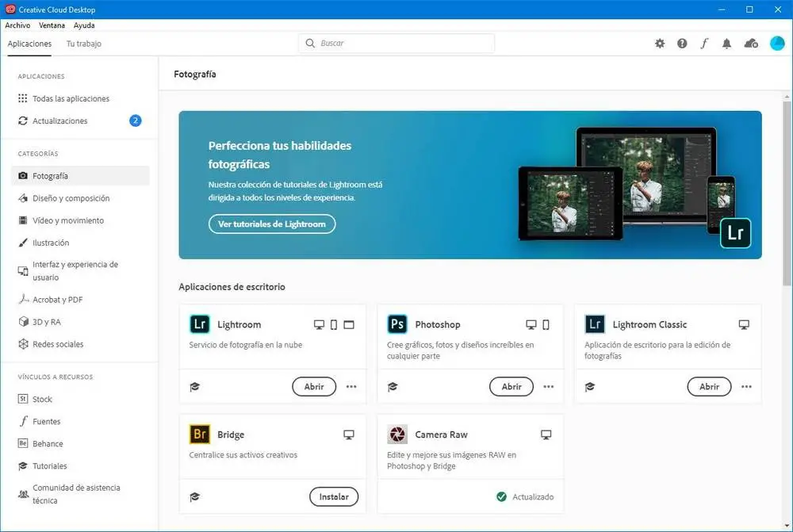This screenshot has width=793, height=532.
Task: Check cloud sync status icon
Action: (750, 44)
